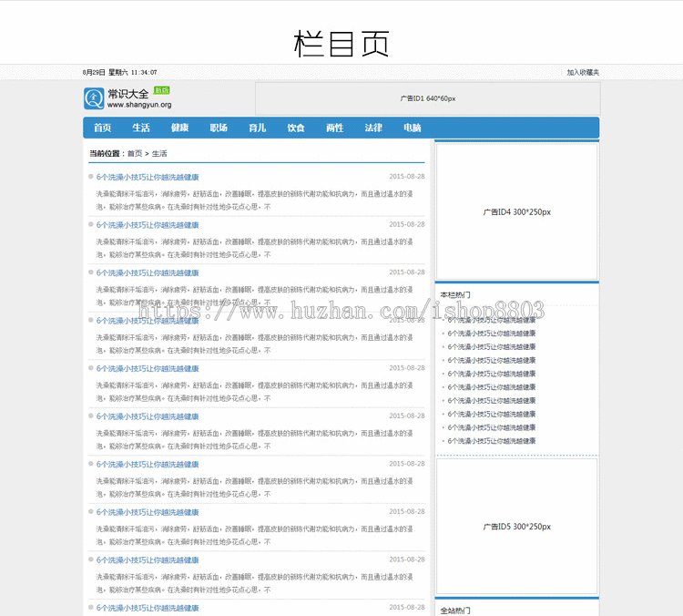Select the 育儿 navigation item

coord(258,128)
